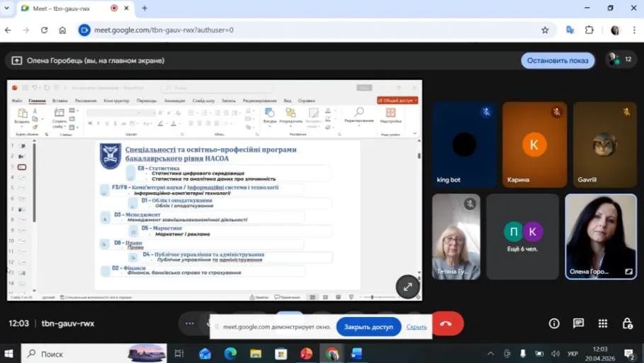Viewport: 644px width, 363px height.
Task: Bookmark this page with the star icon
Action: tap(545, 30)
